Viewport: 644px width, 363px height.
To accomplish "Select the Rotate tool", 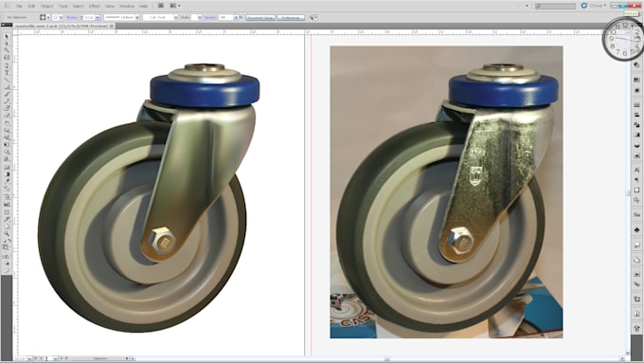I will (7, 123).
